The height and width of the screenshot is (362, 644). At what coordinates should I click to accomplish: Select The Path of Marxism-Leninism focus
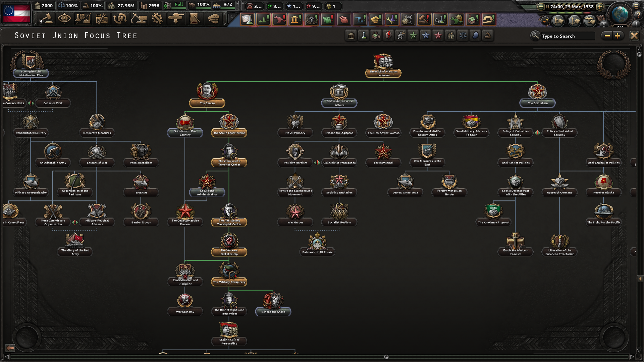[383, 65]
